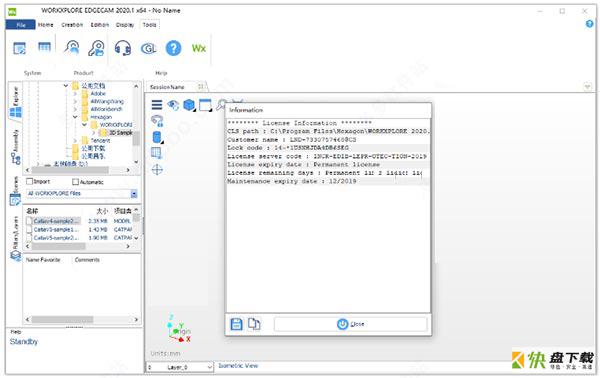Click the table window icon in System group
The height and width of the screenshot is (378, 600).
click(44, 47)
